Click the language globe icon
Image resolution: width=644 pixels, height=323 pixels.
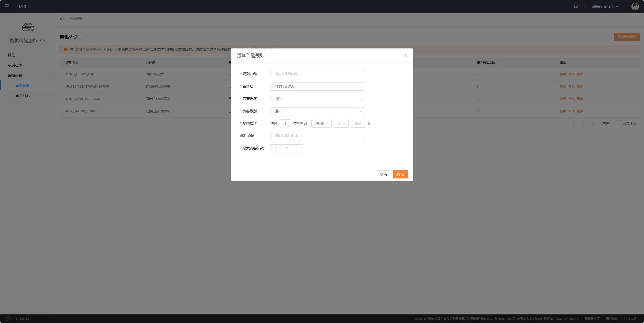8,319
